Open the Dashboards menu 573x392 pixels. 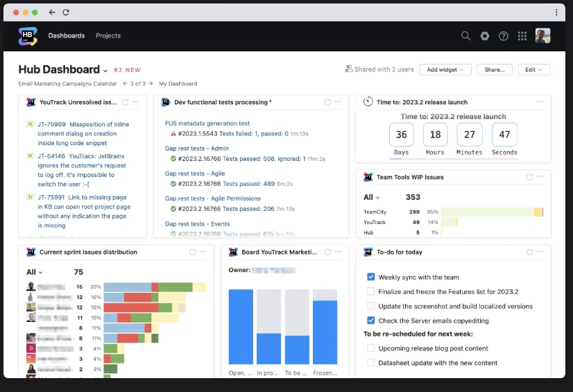[x=67, y=36]
